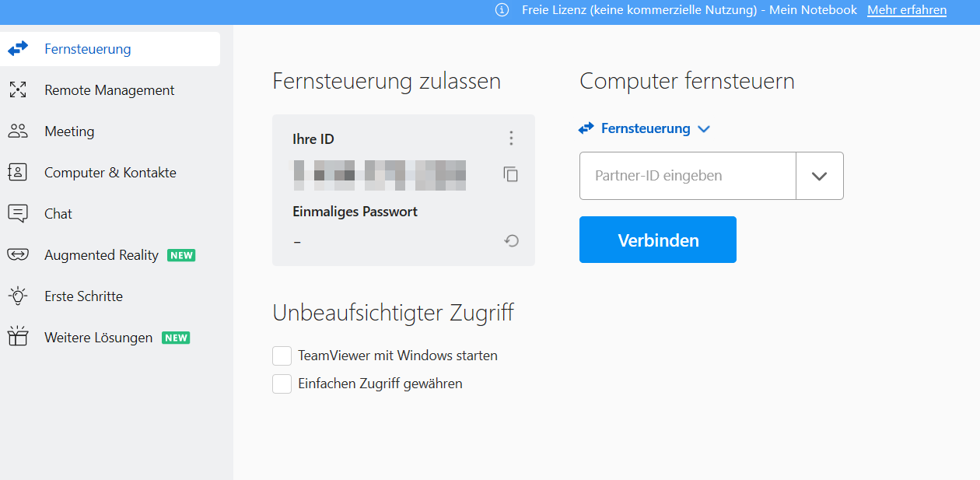Viewport: 980px width, 480px height.
Task: Click the Erste Schritte lightbulb icon
Action: [18, 296]
